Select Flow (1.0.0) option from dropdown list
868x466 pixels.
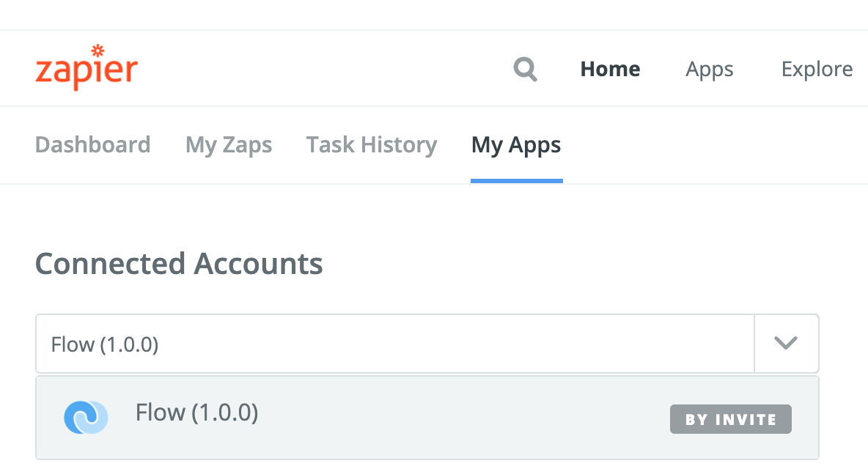tap(427, 418)
